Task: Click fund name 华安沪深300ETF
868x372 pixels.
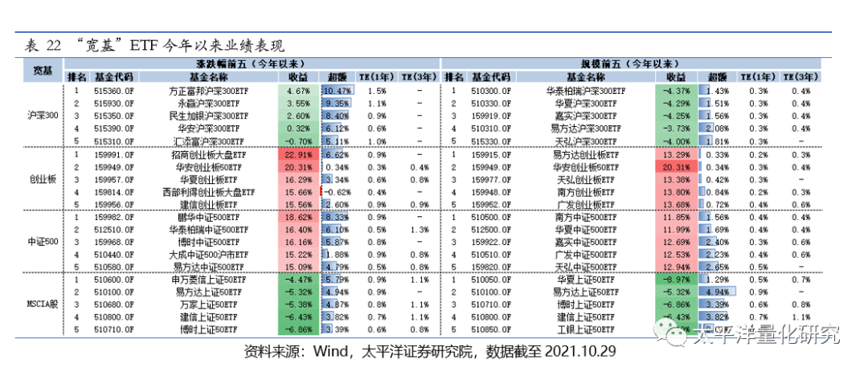Action: pos(209,129)
